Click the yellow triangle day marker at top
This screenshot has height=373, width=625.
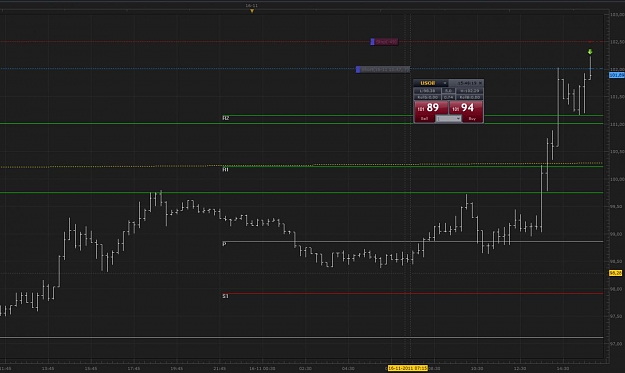click(x=252, y=11)
